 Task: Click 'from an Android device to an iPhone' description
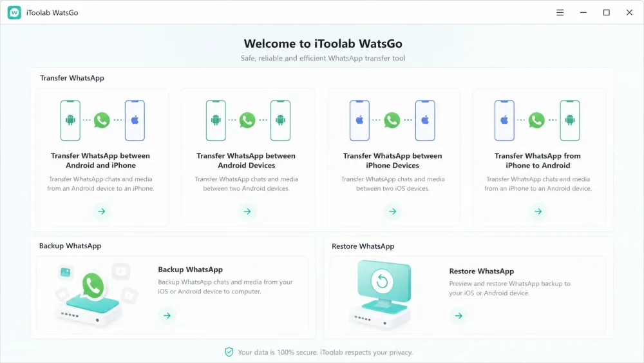(x=100, y=184)
